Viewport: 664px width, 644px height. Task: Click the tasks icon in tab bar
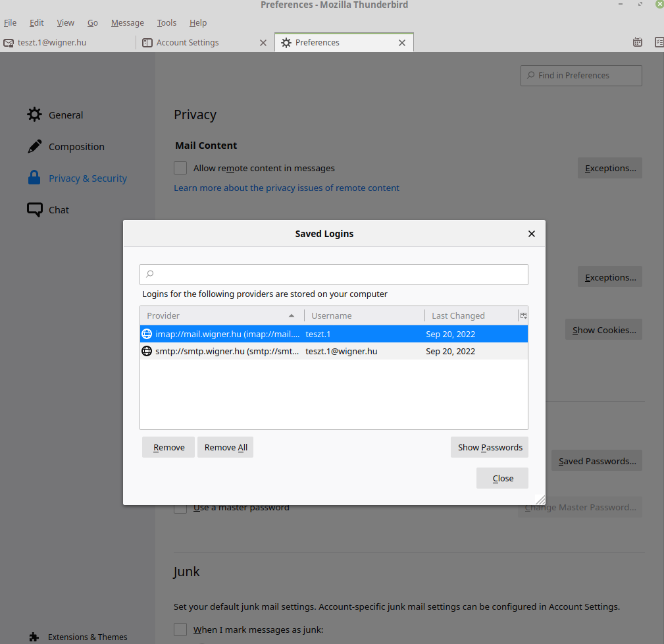pos(659,42)
